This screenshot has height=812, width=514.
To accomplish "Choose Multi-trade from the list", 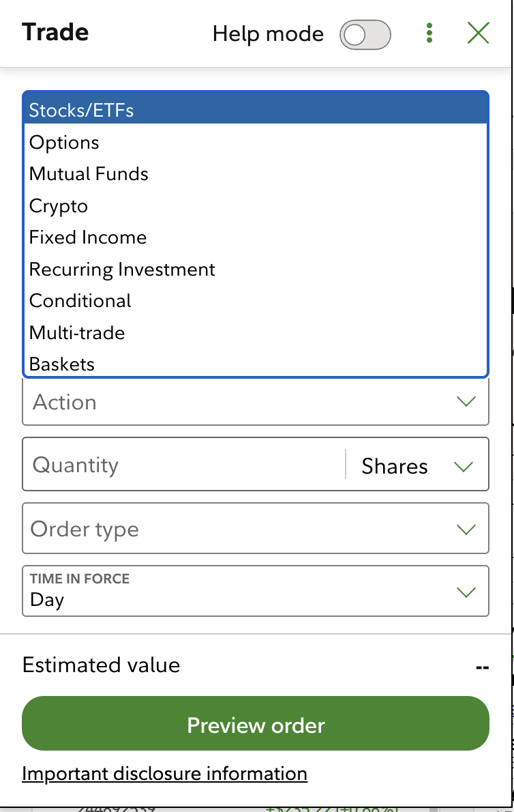I will (256, 332).
